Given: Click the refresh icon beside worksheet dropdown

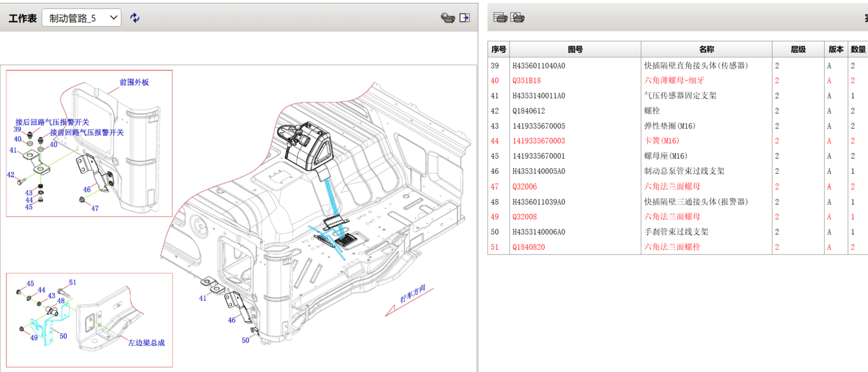Looking at the screenshot, I should point(135,18).
